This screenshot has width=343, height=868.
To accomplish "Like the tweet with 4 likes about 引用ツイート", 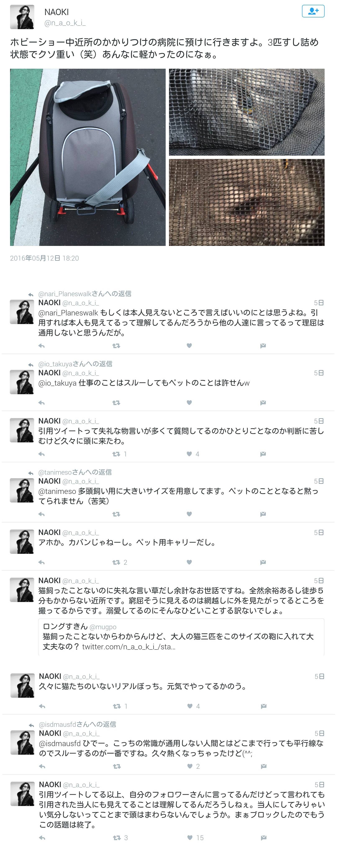I will pos(189,454).
